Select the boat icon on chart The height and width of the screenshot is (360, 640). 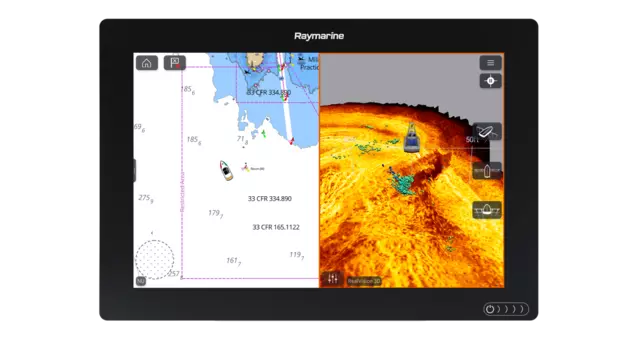(x=226, y=170)
